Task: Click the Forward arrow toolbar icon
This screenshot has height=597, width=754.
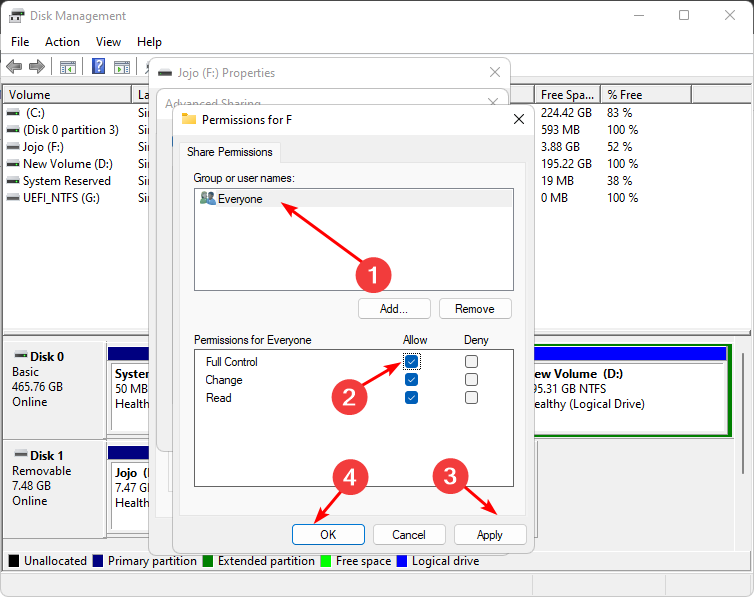Action: 37,67
